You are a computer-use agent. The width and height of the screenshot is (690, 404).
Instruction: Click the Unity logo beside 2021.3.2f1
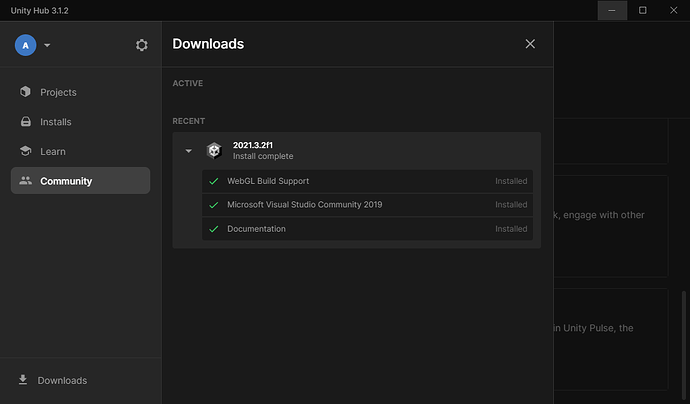click(x=214, y=151)
